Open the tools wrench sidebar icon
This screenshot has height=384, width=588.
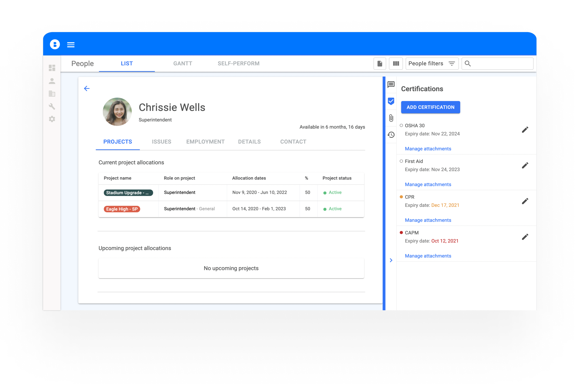click(x=52, y=106)
